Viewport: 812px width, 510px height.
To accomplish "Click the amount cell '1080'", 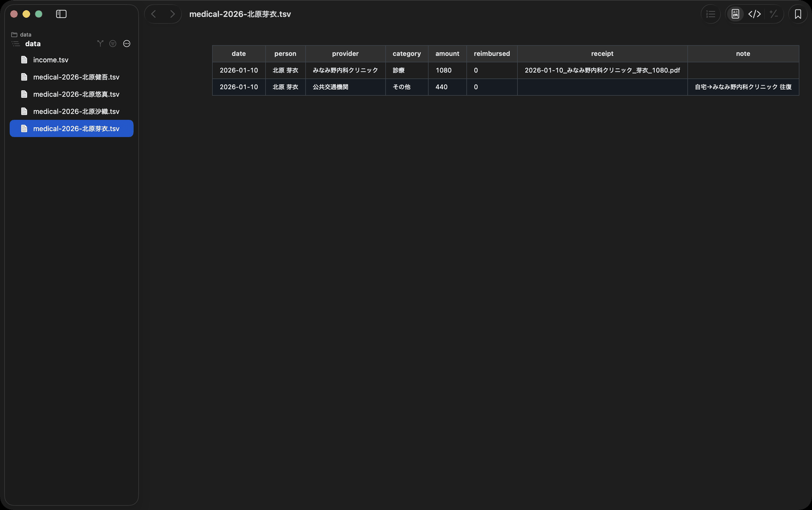I will point(447,70).
